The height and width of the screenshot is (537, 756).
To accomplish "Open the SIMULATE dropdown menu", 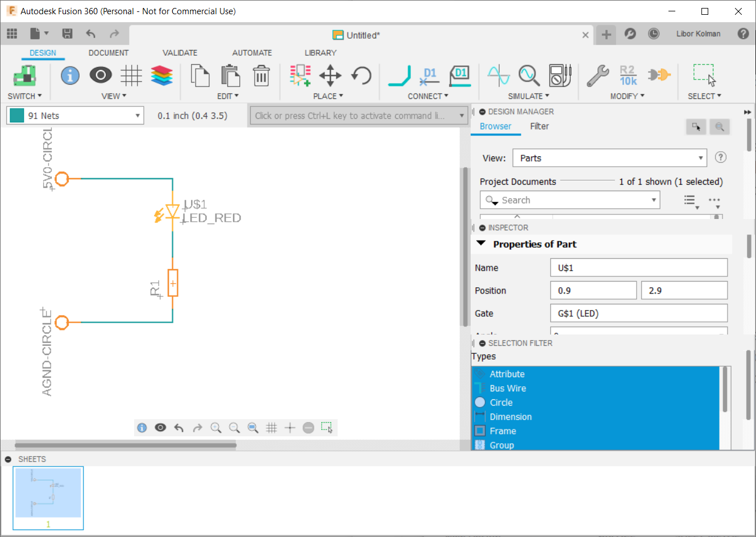I will [529, 96].
